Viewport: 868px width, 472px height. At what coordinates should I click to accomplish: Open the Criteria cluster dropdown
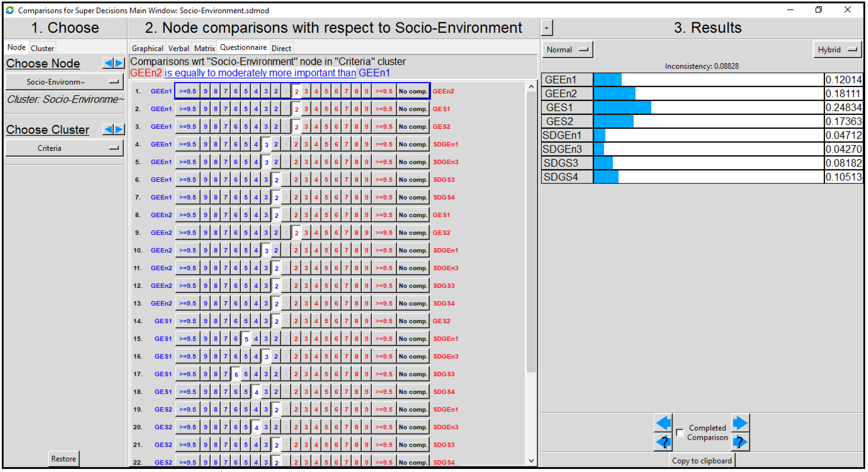click(64, 148)
